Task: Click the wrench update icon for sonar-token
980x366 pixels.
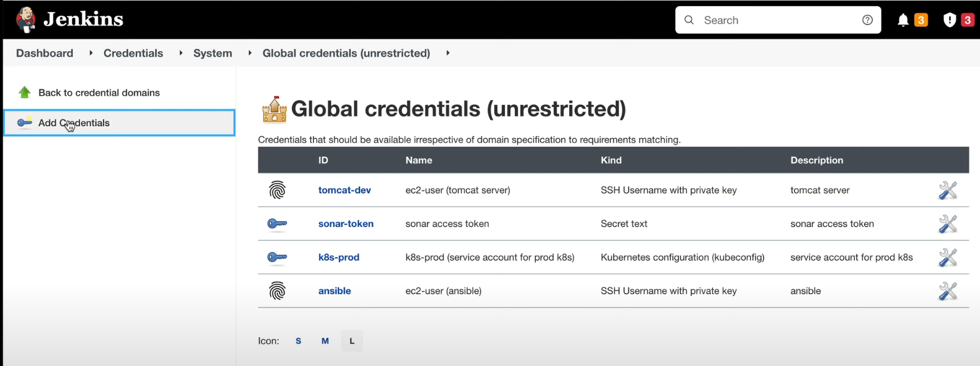Action: (x=948, y=224)
